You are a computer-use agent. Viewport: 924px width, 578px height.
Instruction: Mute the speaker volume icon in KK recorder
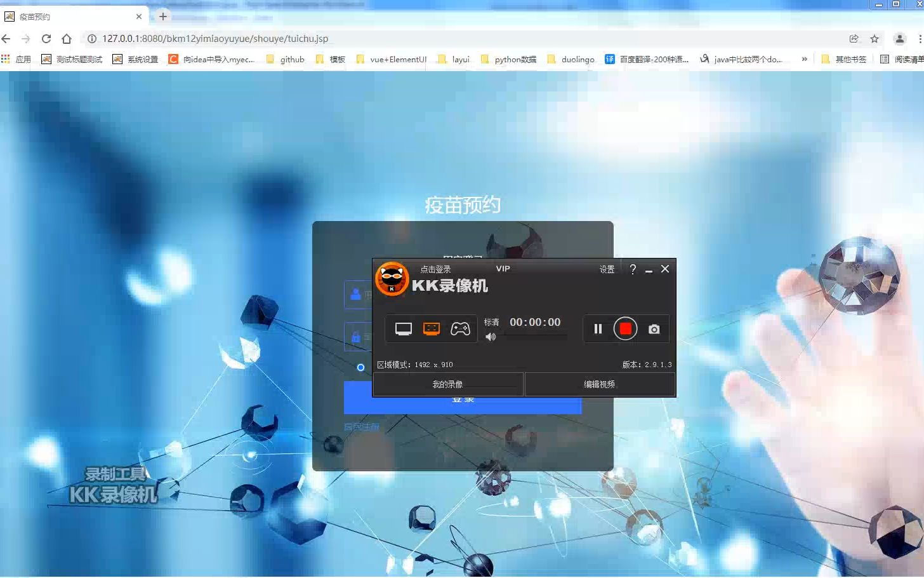491,337
